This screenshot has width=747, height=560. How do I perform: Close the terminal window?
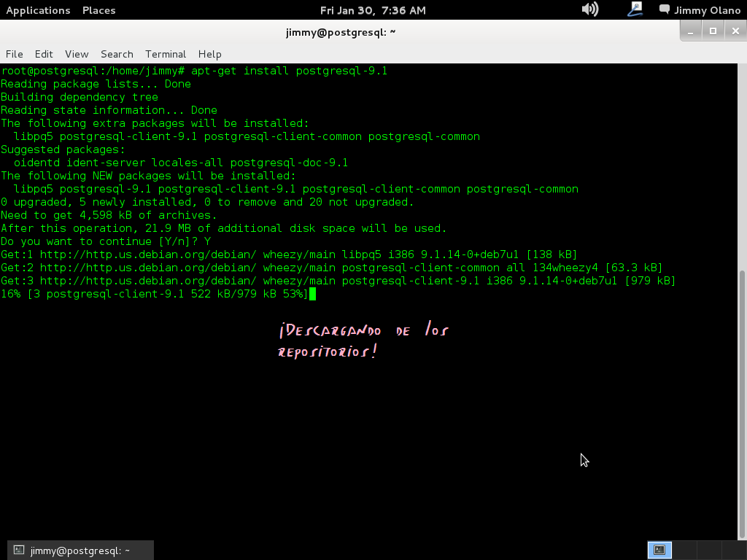735,31
